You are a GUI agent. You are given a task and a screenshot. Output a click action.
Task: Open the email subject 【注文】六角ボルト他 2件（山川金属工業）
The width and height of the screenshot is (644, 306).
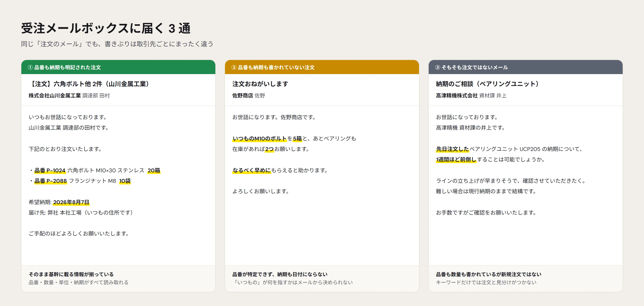pyautogui.click(x=89, y=84)
